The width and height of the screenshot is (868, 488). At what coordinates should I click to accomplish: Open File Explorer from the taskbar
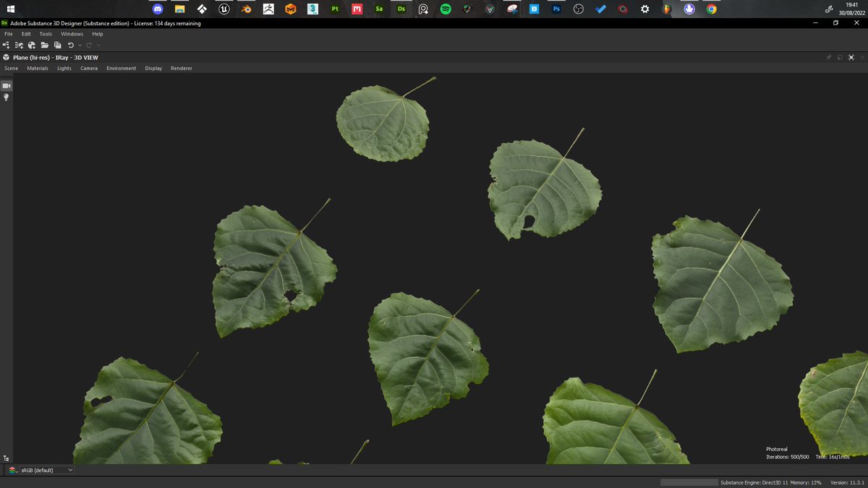point(180,9)
